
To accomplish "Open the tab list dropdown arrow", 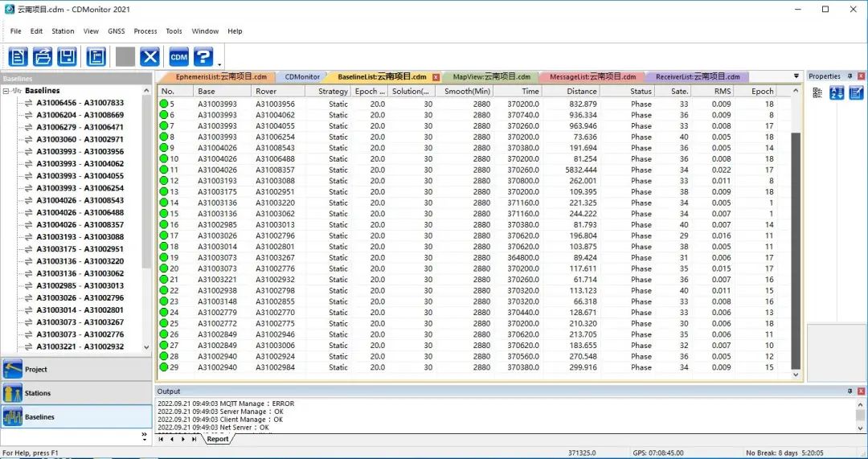I will [796, 76].
